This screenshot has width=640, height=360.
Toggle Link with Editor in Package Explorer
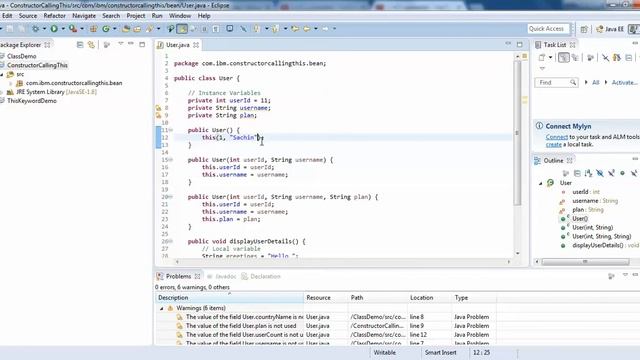[91, 44]
